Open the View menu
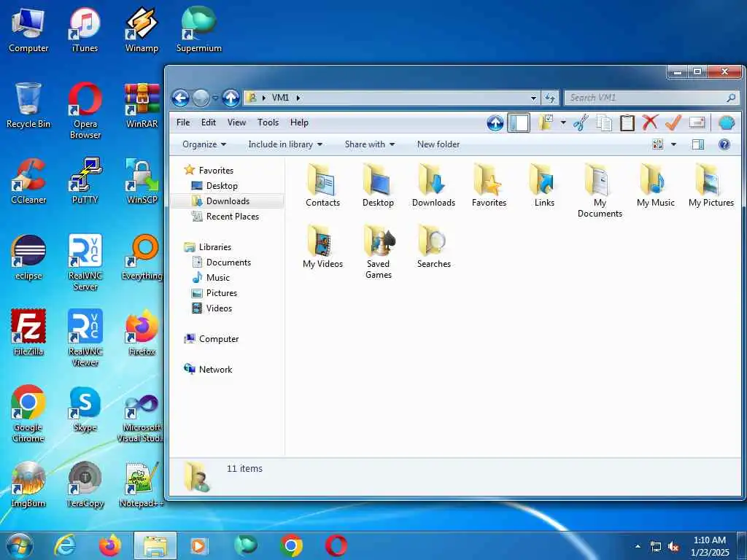 [x=236, y=122]
